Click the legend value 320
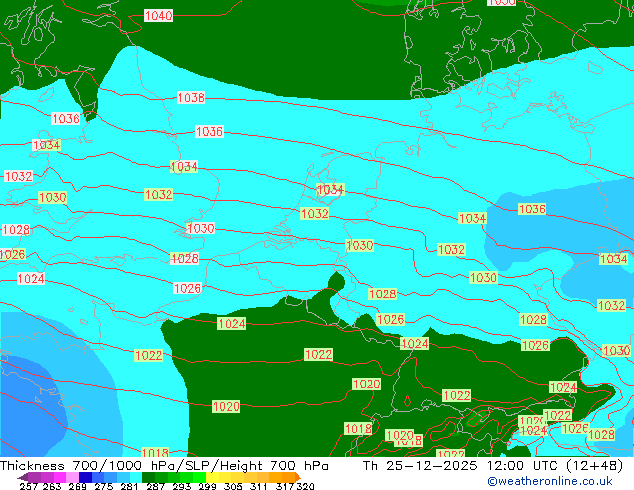Image resolution: width=634 pixels, height=490 pixels. (305, 486)
